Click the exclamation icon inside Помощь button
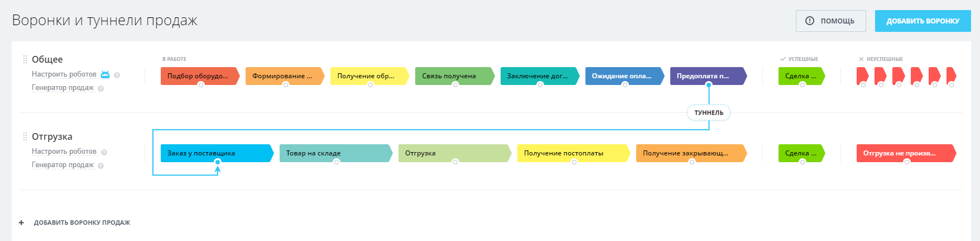This screenshot has height=241, width=980. click(x=810, y=21)
